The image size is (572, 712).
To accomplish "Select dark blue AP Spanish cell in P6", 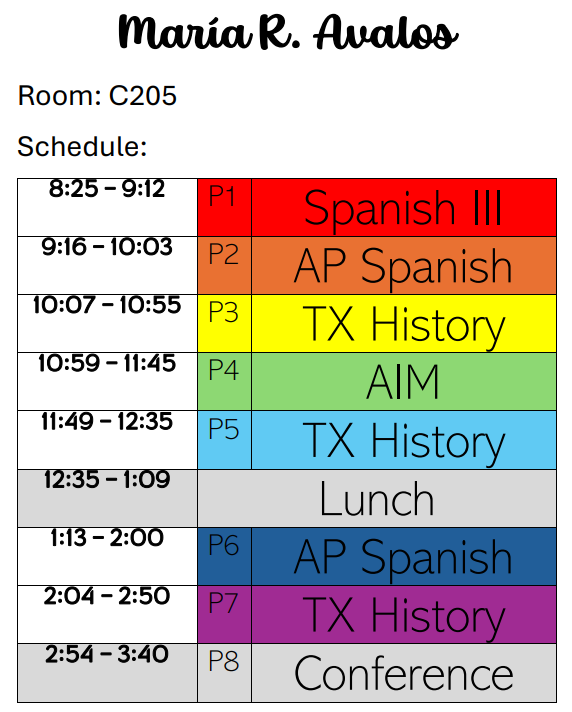I will [404, 557].
